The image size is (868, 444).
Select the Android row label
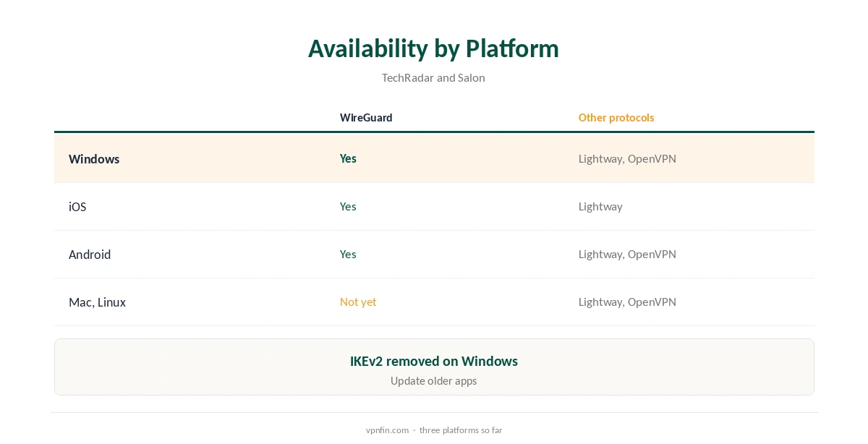90,254
